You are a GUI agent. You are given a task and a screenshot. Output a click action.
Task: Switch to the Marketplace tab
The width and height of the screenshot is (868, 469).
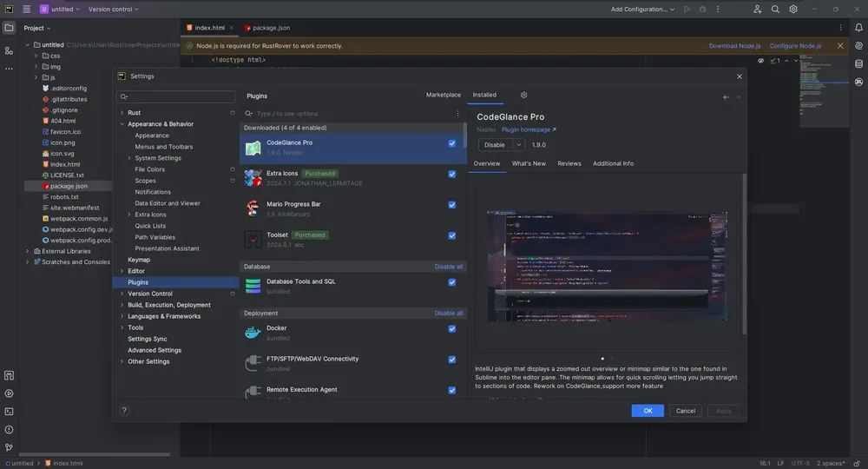(x=443, y=95)
